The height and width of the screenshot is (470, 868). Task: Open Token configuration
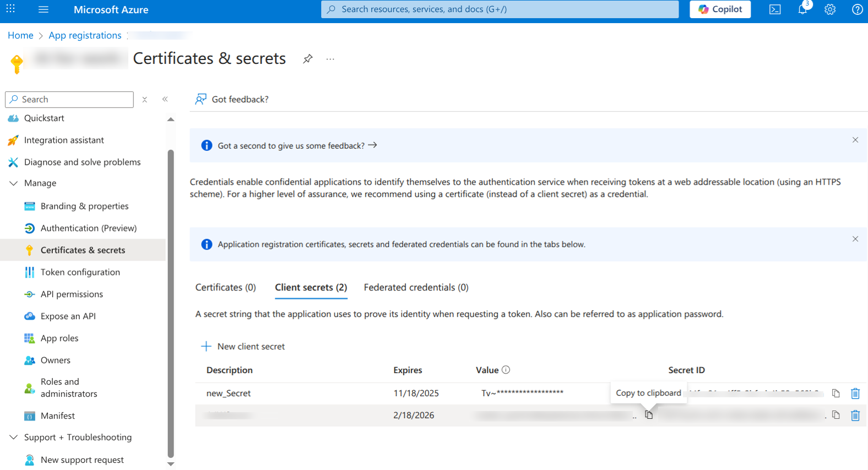[80, 272]
